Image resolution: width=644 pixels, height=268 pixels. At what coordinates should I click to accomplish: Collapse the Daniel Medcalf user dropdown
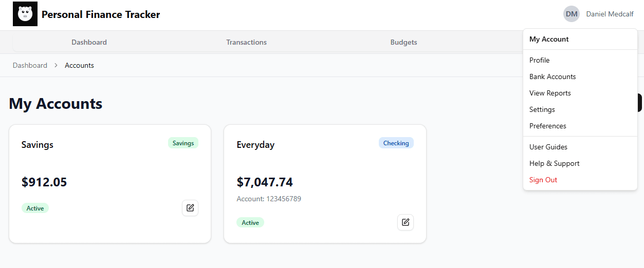tap(610, 14)
